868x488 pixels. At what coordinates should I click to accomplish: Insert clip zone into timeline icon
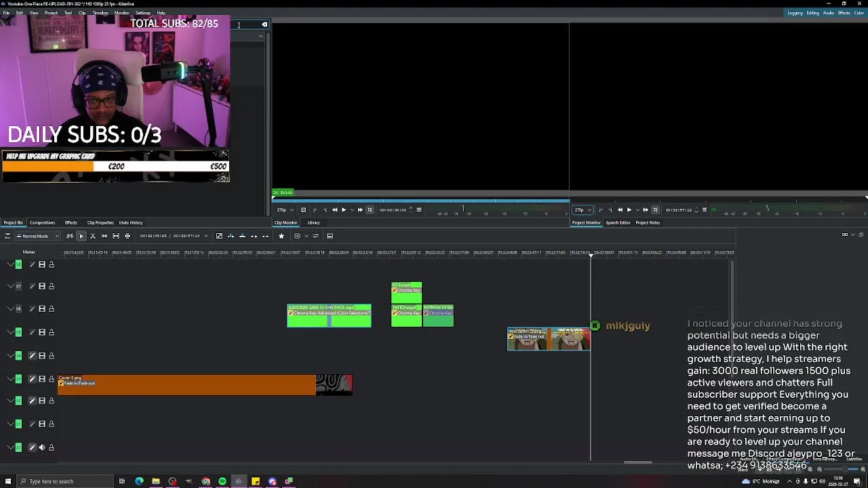(x=231, y=236)
